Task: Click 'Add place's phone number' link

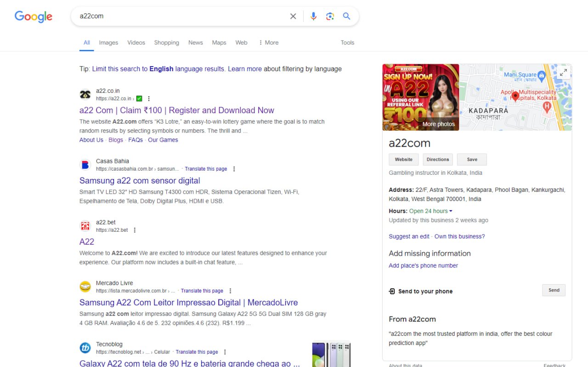Action: point(423,265)
